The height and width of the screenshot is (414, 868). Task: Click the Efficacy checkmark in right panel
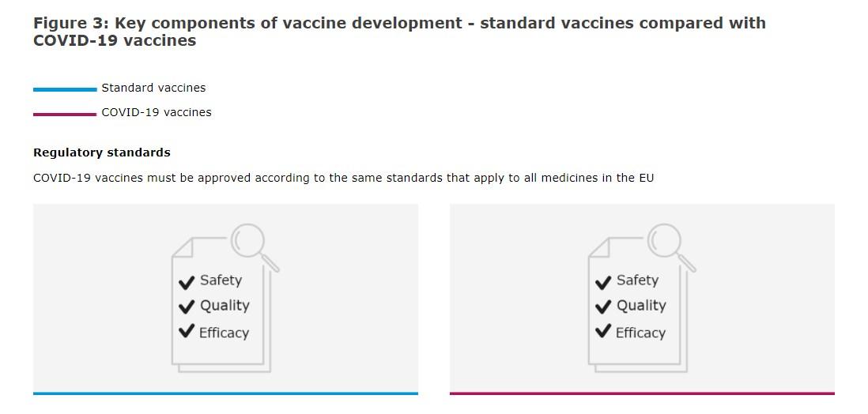[x=603, y=331]
